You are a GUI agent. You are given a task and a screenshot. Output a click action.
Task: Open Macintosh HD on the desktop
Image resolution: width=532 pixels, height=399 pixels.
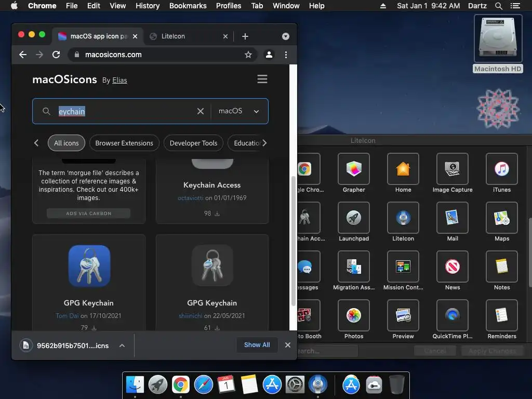coord(498,44)
